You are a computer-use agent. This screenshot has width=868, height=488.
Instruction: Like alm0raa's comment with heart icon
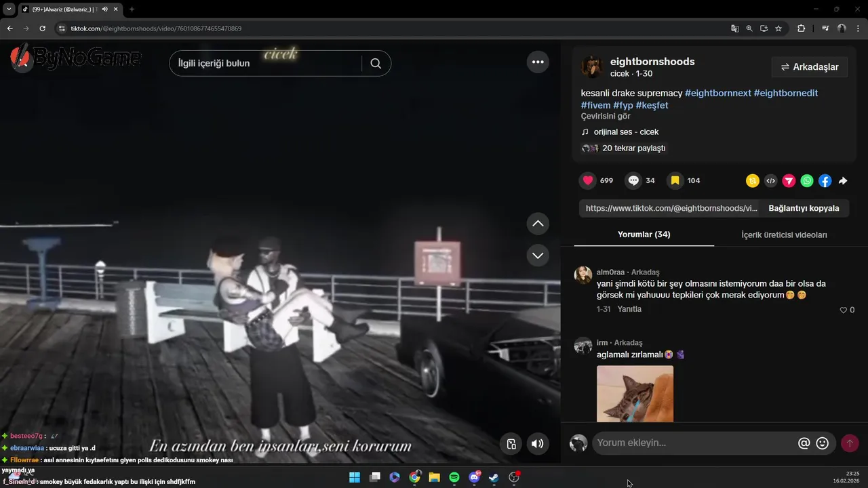pyautogui.click(x=844, y=310)
